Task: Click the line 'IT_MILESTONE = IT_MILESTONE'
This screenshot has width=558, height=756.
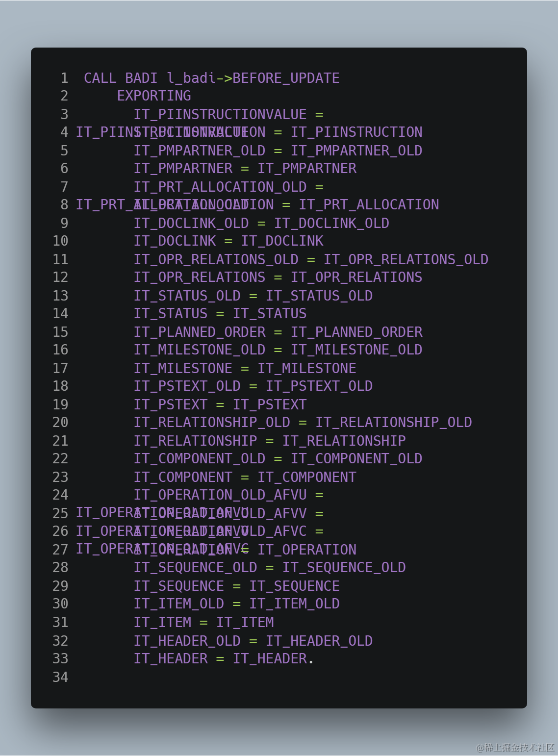Action: click(245, 368)
